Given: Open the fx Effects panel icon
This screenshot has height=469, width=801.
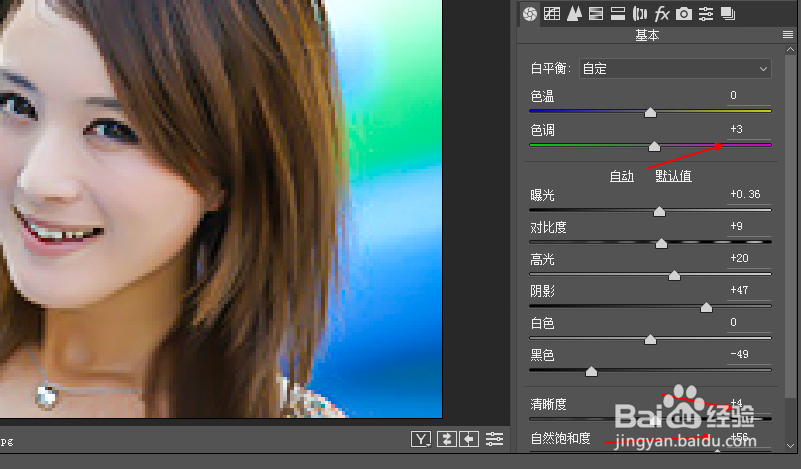Looking at the screenshot, I should 662,14.
